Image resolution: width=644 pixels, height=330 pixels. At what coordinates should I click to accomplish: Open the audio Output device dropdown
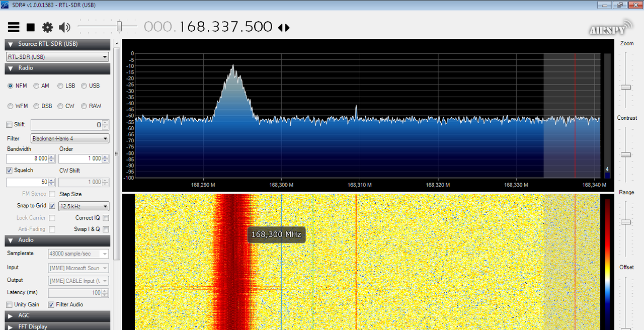click(x=78, y=281)
